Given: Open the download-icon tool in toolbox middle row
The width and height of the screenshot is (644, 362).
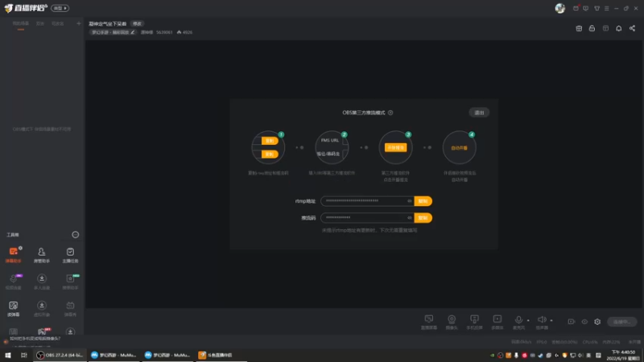Looking at the screenshot, I should [x=42, y=282].
